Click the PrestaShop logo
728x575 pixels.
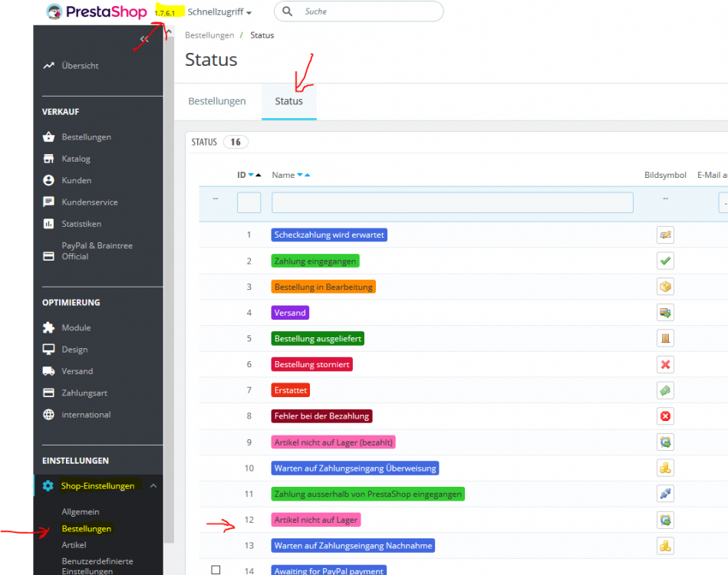[97, 11]
